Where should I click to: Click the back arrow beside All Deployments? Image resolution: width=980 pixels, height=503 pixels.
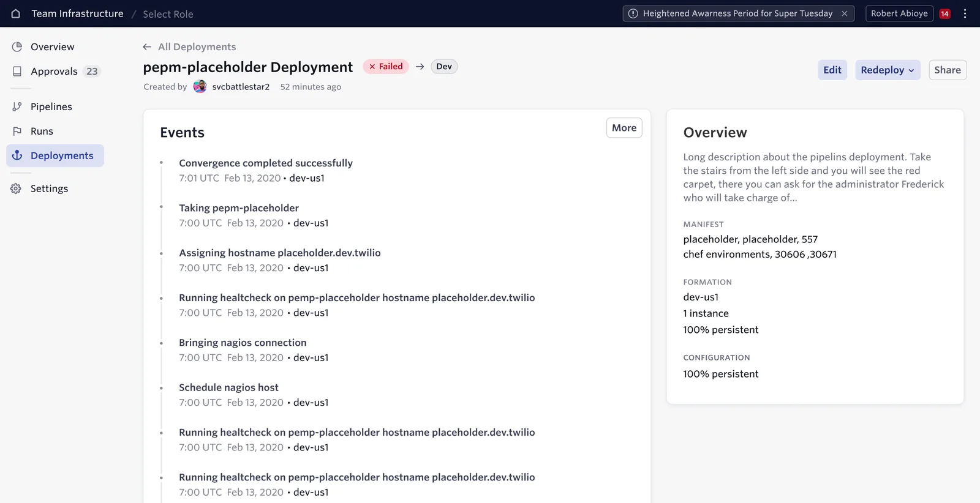[147, 47]
